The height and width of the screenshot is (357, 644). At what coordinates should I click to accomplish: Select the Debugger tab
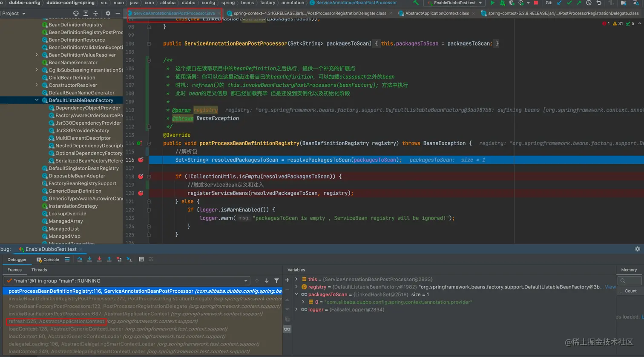point(17,260)
